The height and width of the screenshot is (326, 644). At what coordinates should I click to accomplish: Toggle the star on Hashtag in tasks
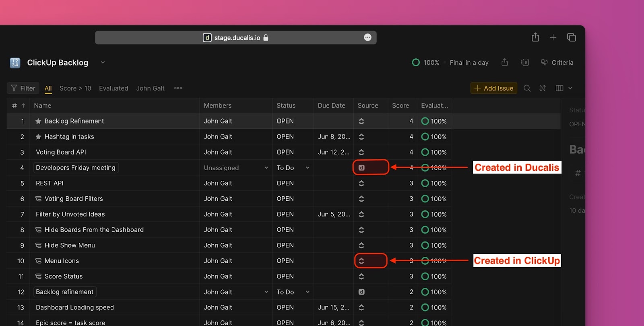click(x=38, y=137)
